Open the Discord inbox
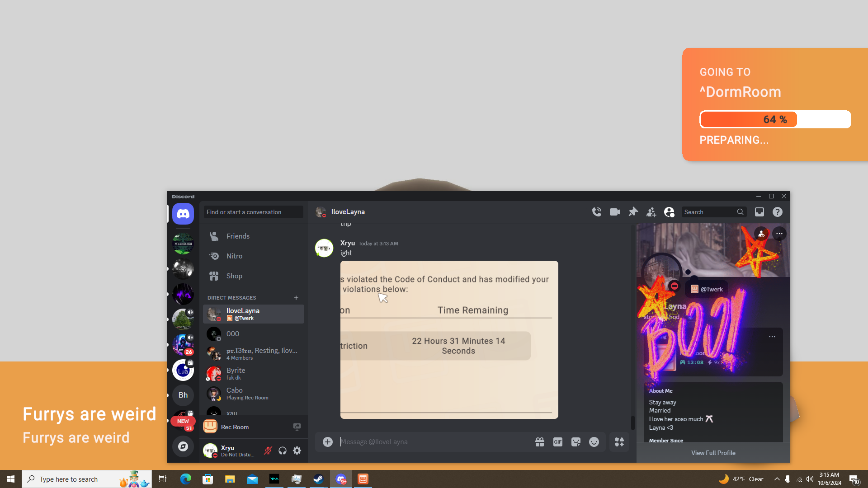The width and height of the screenshot is (868, 488). pyautogui.click(x=759, y=212)
